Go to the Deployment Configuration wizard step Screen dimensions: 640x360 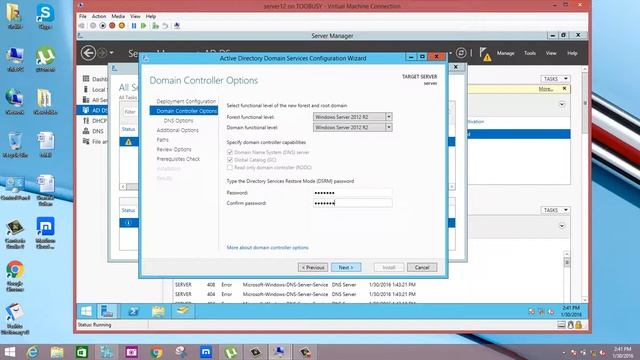(x=186, y=101)
